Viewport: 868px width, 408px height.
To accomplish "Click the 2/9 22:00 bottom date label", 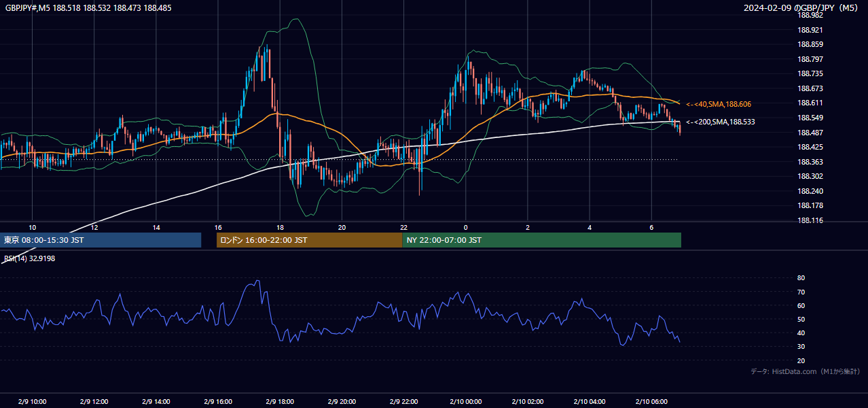I will tap(404, 402).
